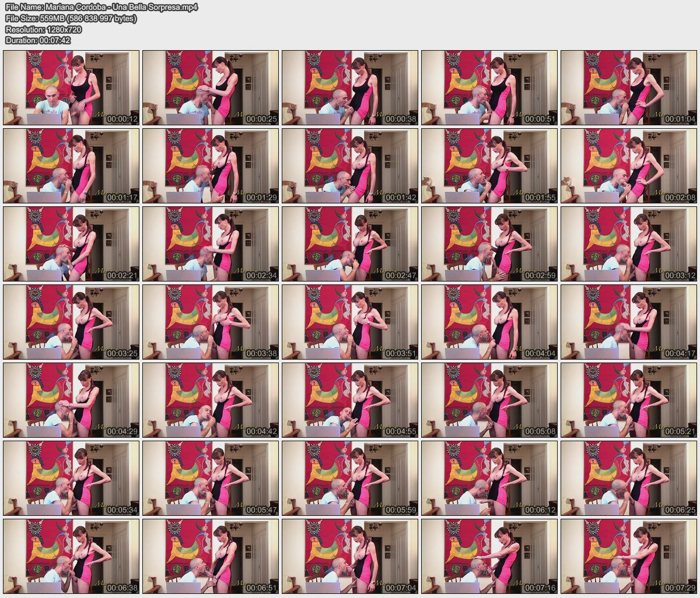Click the 00:06:25 thumbnail
Viewport: 700px width, 598px height.
point(629,478)
